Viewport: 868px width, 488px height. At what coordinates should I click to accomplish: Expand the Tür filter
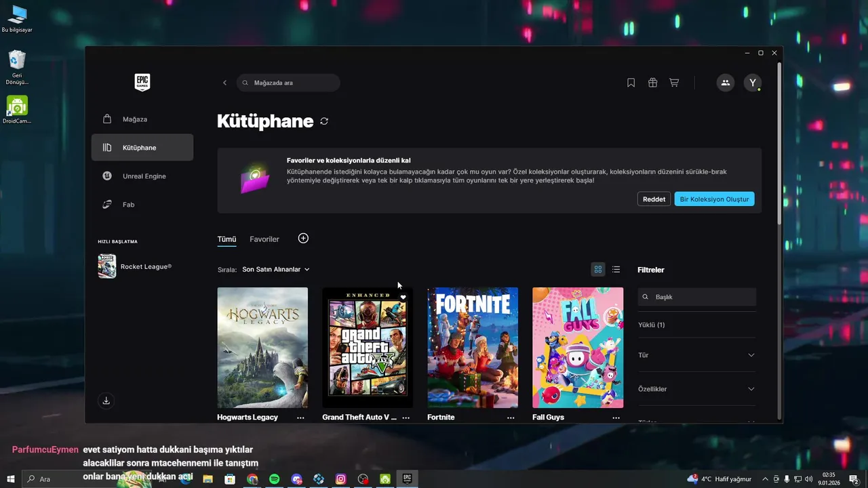click(x=696, y=355)
